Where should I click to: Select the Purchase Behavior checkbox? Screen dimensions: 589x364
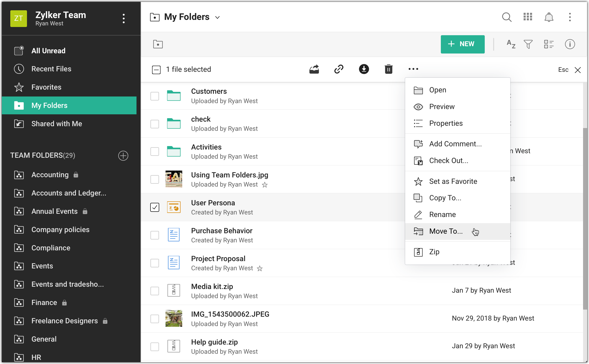[155, 235]
